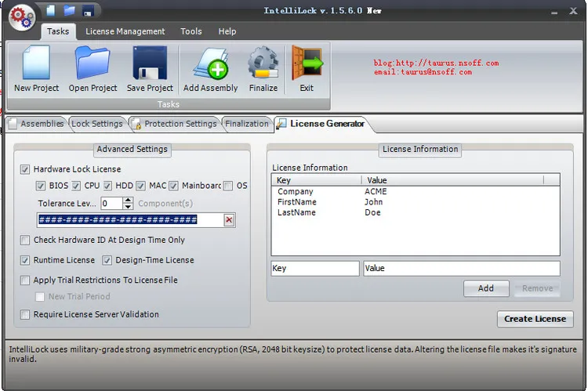Select the LastName Doe row
The image size is (588, 391).
415,212
